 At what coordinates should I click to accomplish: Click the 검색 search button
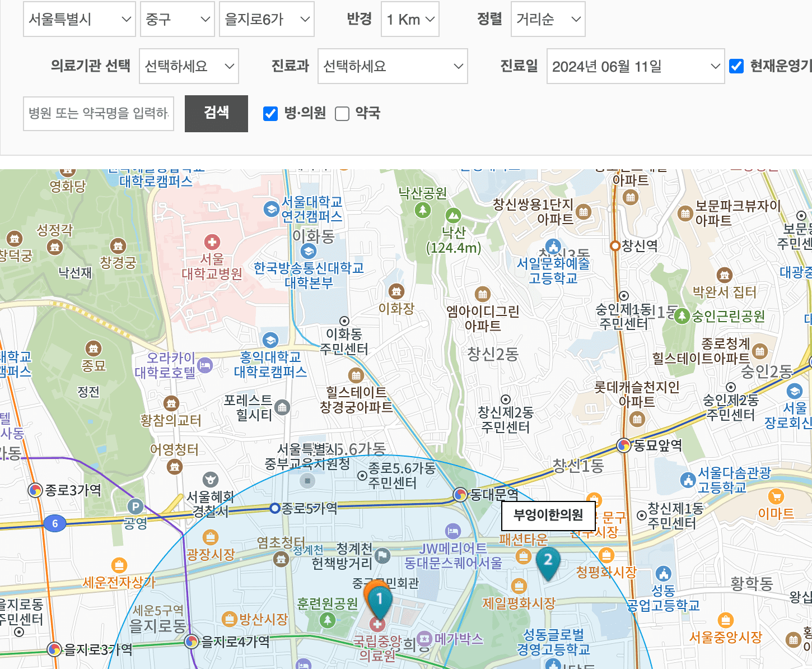click(x=216, y=114)
